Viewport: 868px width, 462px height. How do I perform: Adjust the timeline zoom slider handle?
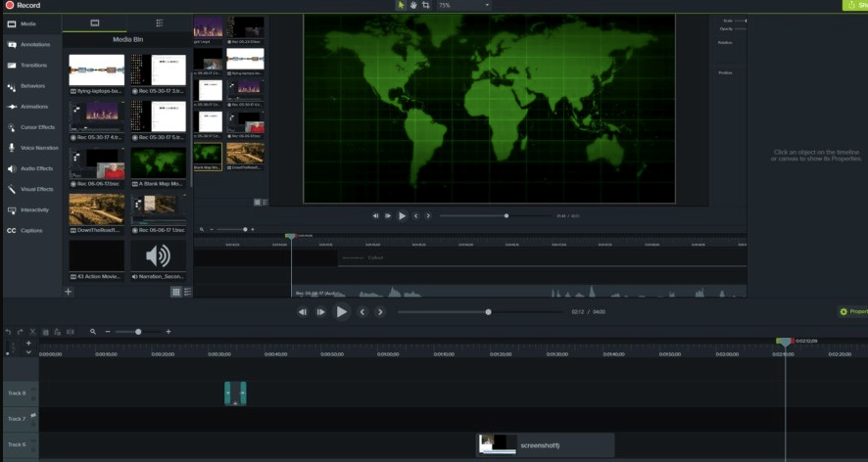(138, 332)
